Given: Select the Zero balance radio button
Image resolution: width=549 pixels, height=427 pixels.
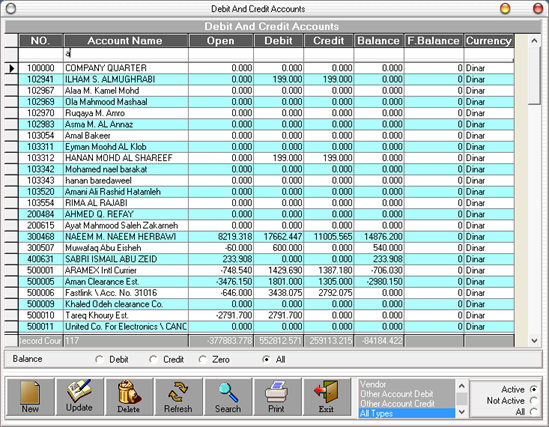Looking at the screenshot, I should tap(202, 359).
